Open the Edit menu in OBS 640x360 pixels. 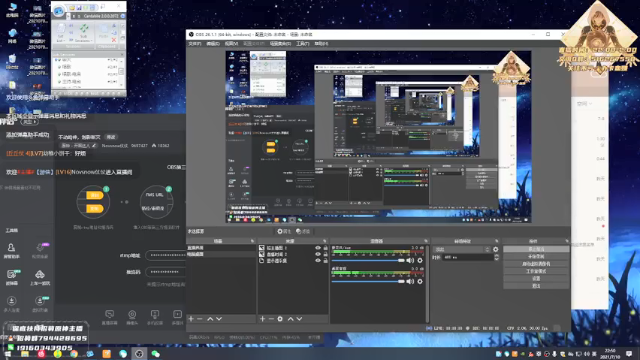(x=213, y=44)
